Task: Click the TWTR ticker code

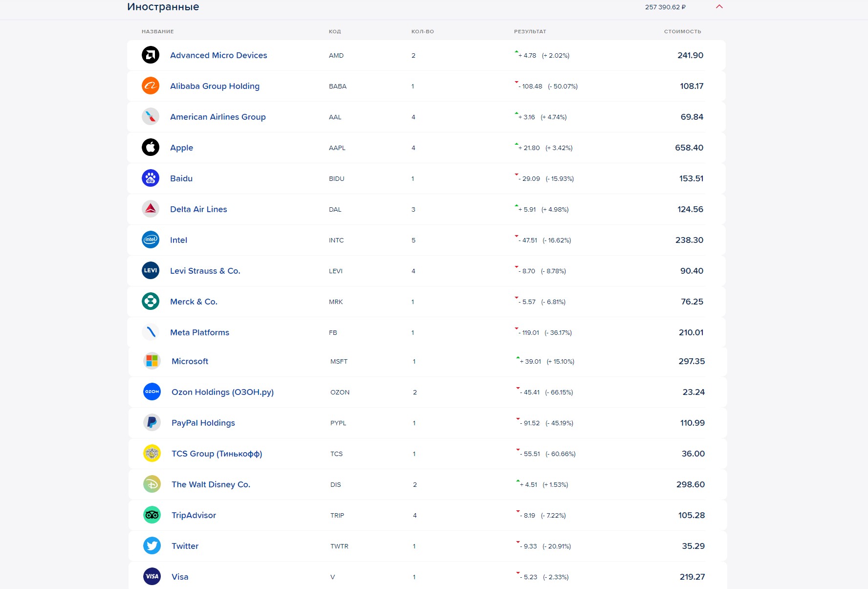Action: [x=339, y=546]
